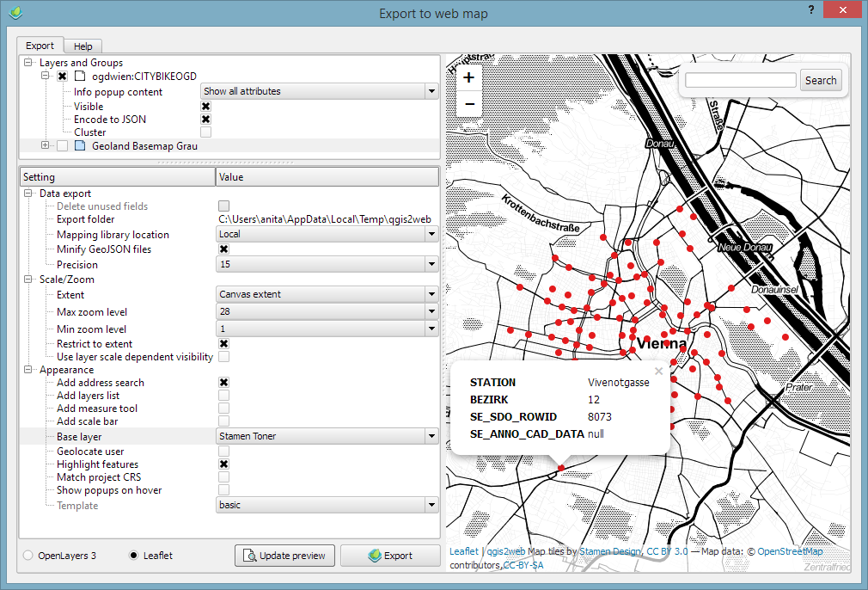868x590 pixels.
Task: Click the map zoom out minus icon
Action: [x=468, y=104]
